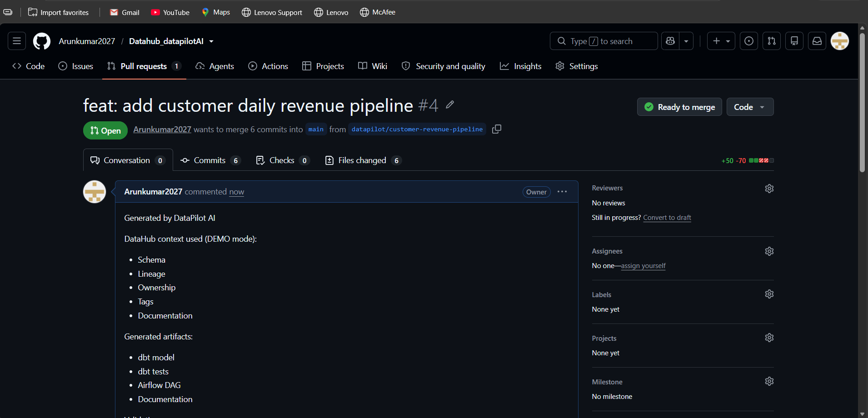Image resolution: width=868 pixels, height=418 pixels.
Task: Open the Reviewers gear settings
Action: click(x=769, y=189)
